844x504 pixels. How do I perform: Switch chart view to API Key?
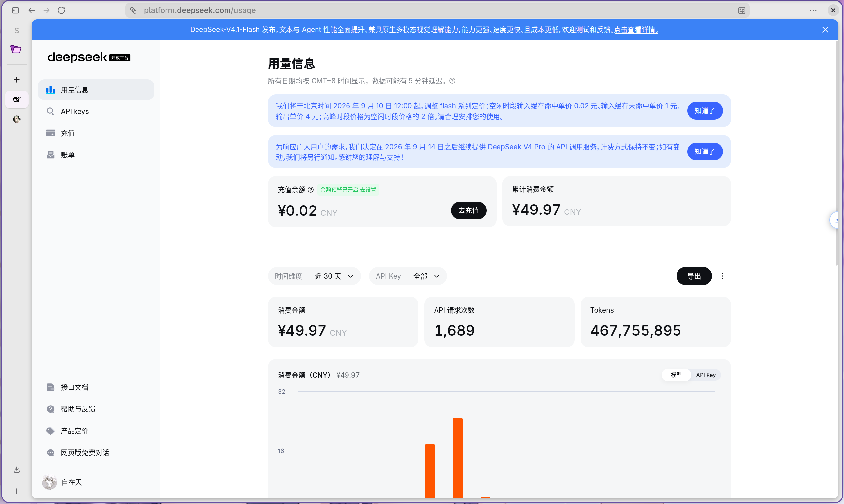(706, 375)
